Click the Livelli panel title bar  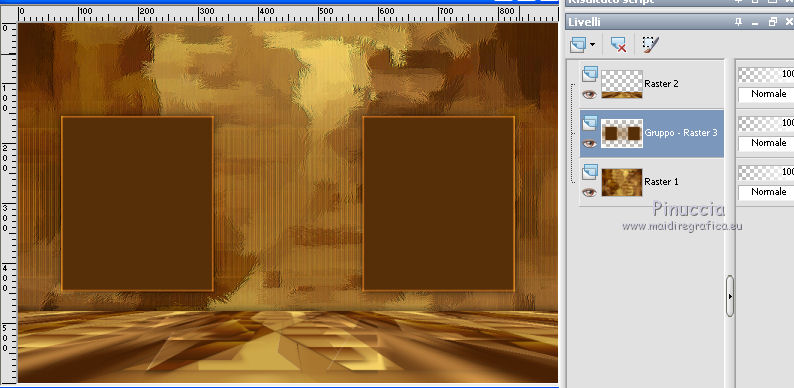point(648,22)
